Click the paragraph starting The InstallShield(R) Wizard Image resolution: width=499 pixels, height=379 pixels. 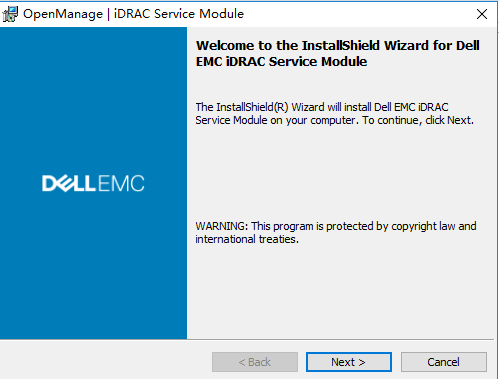pyautogui.click(x=334, y=114)
